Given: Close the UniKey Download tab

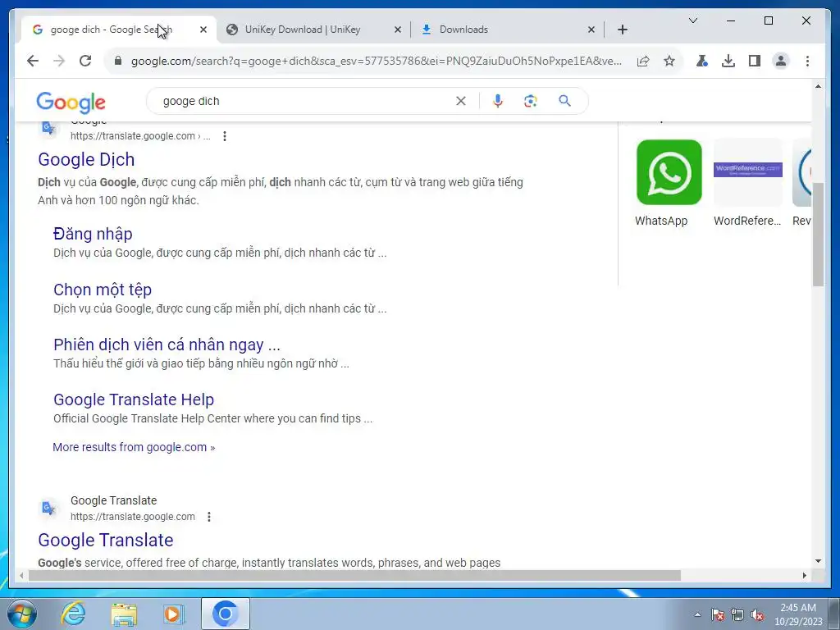Looking at the screenshot, I should coord(398,30).
